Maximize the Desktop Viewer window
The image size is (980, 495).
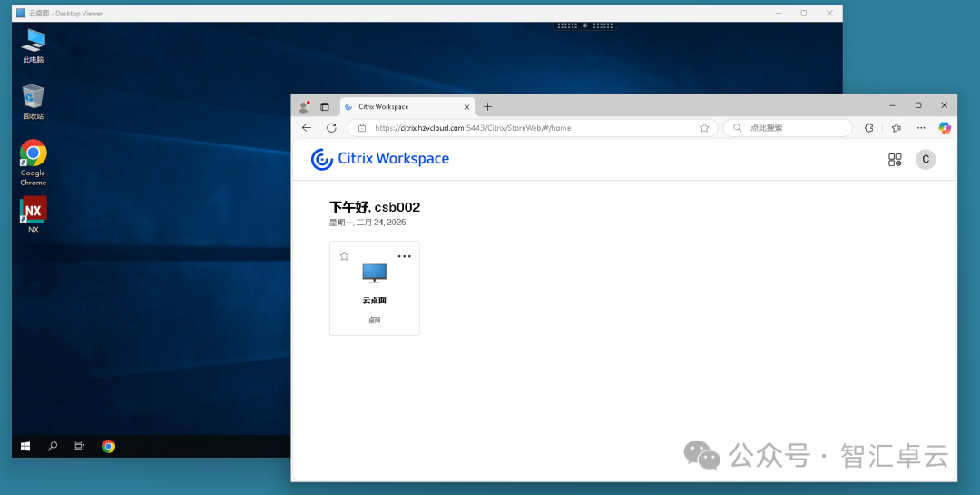(x=804, y=13)
